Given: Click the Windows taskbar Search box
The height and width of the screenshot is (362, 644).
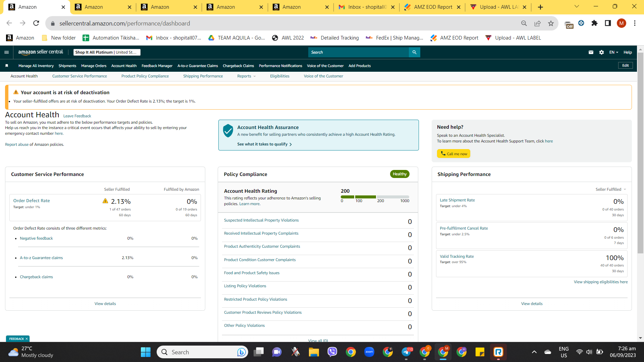Looking at the screenshot, I should click(x=202, y=352).
